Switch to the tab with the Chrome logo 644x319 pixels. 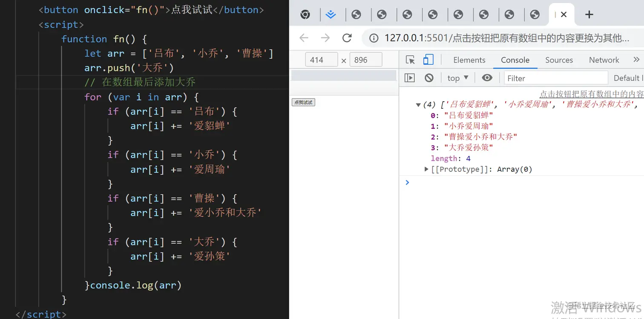click(x=305, y=14)
